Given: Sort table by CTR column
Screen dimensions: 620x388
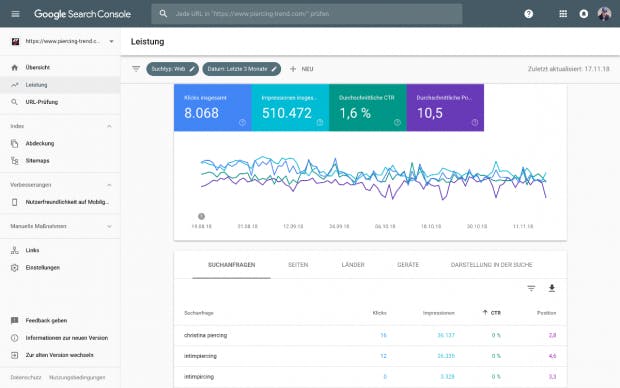Looking at the screenshot, I should 491,312.
